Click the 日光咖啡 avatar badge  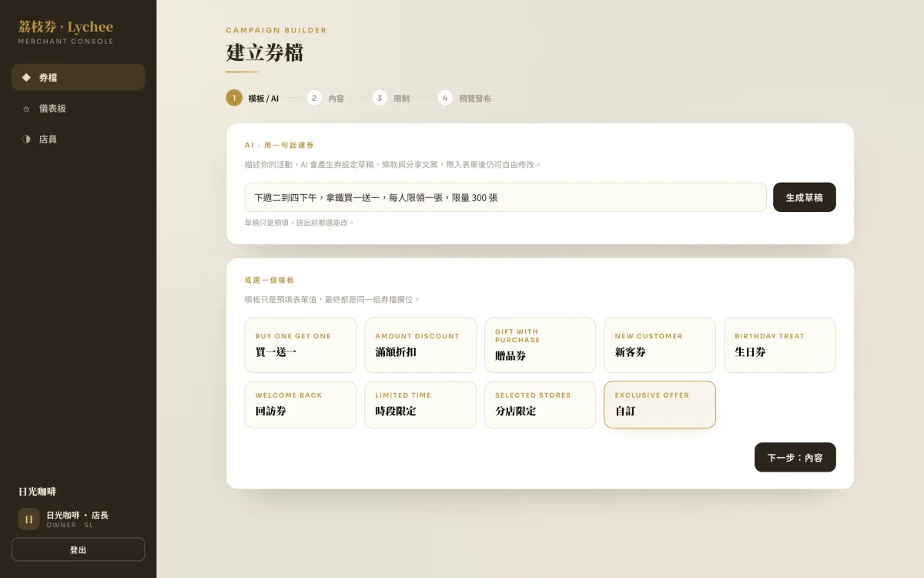[28, 519]
